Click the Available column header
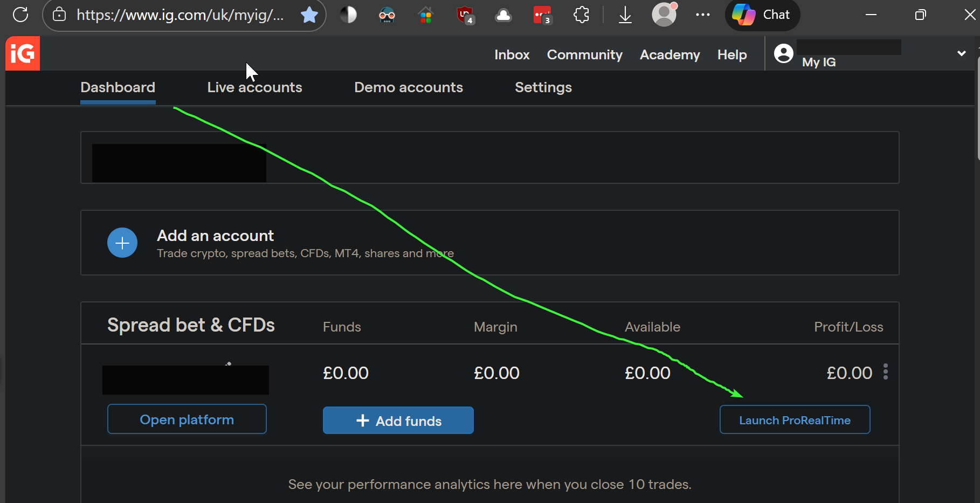The image size is (980, 503). click(x=653, y=327)
